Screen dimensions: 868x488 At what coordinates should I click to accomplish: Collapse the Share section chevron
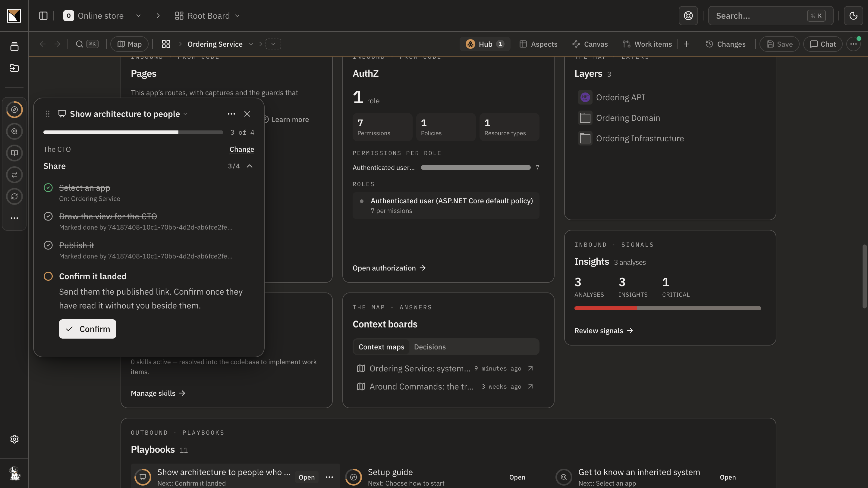click(x=249, y=166)
